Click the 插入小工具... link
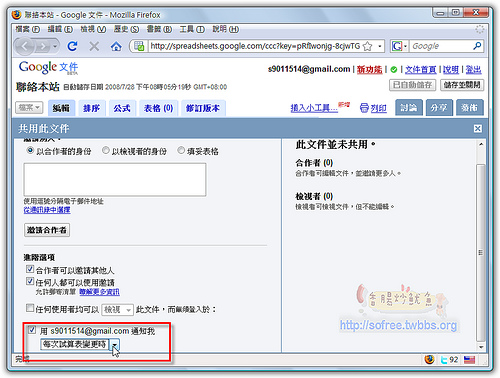The width and height of the screenshot is (500, 378). click(314, 108)
